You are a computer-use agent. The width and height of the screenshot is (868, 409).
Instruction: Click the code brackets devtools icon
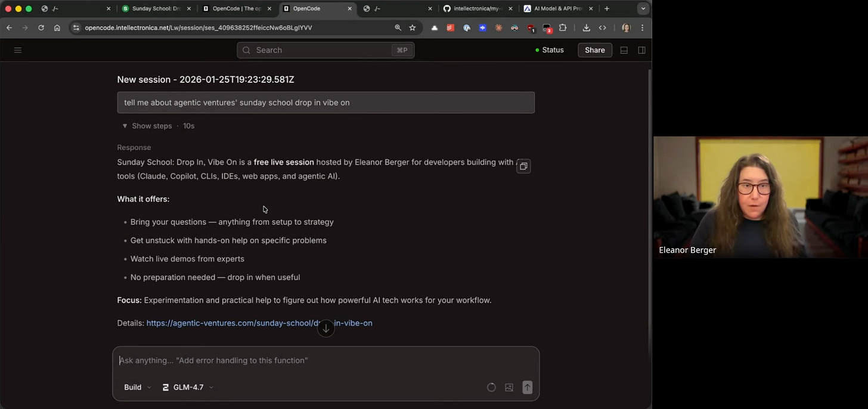coord(603,27)
